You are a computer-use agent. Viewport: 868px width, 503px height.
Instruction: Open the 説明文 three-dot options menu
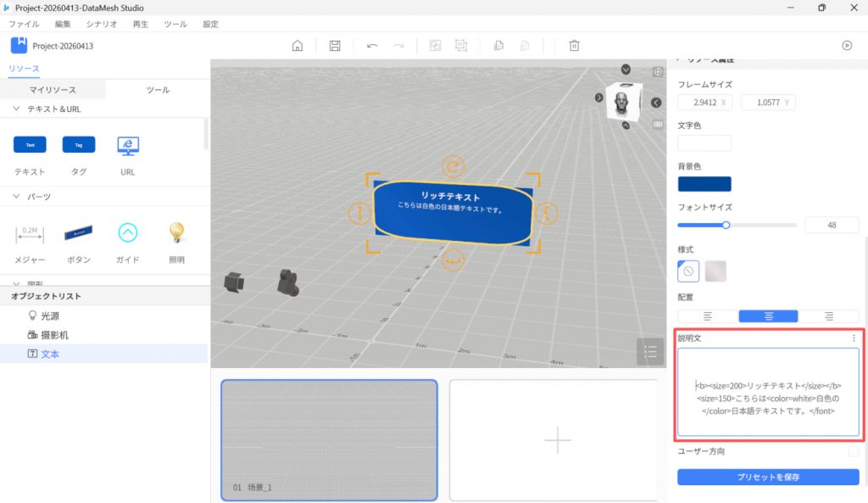[853, 338]
